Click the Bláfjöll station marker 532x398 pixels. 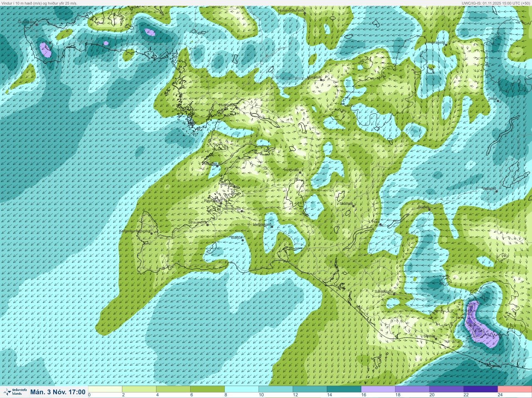pos(243,240)
